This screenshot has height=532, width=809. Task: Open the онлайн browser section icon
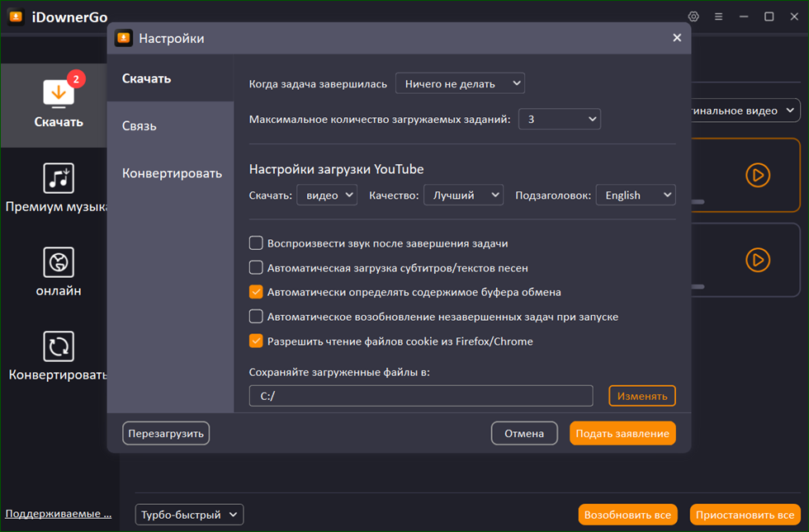click(59, 262)
